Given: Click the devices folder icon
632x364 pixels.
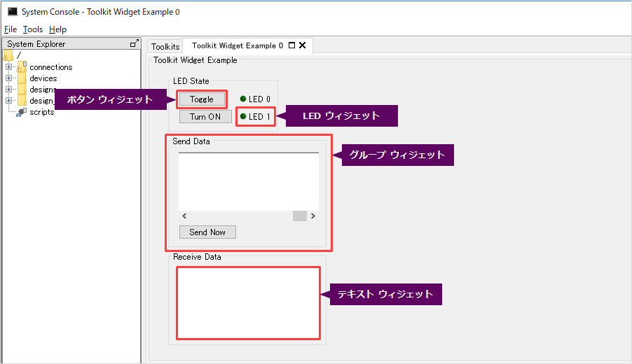Looking at the screenshot, I should [x=22, y=78].
